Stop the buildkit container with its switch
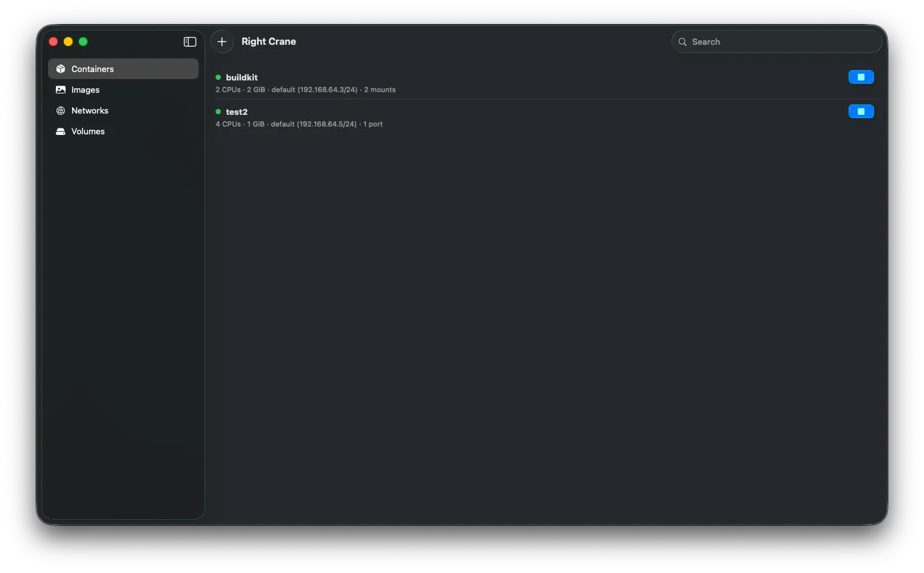The height and width of the screenshot is (573, 924). (x=861, y=77)
